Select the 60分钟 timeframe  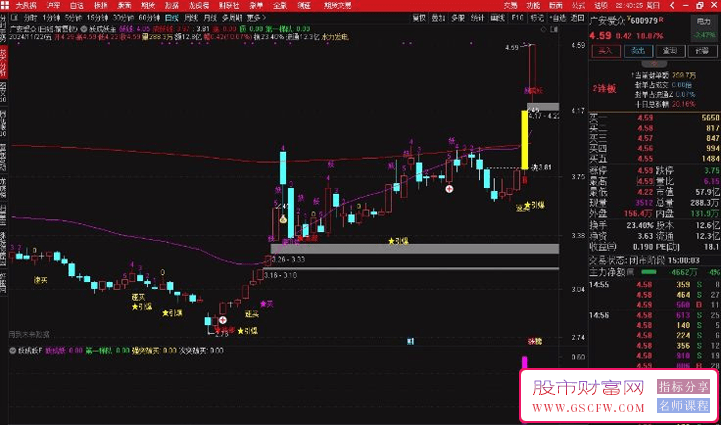[149, 18]
